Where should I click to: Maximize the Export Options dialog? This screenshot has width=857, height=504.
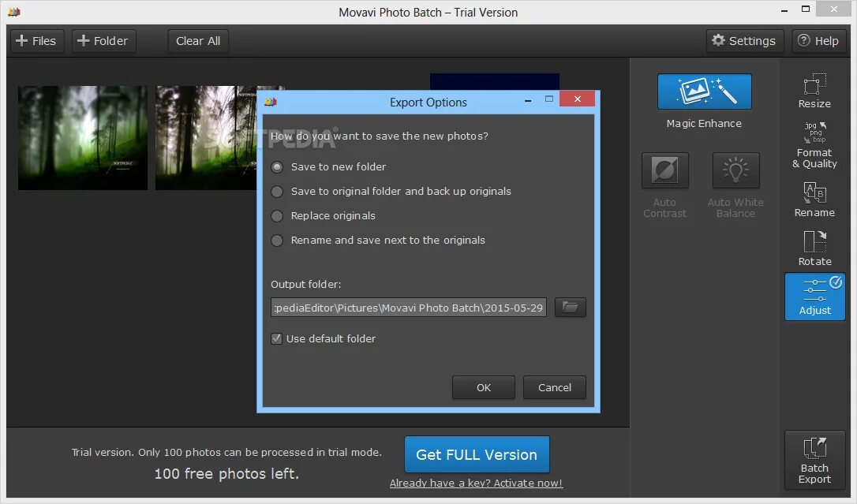point(549,99)
